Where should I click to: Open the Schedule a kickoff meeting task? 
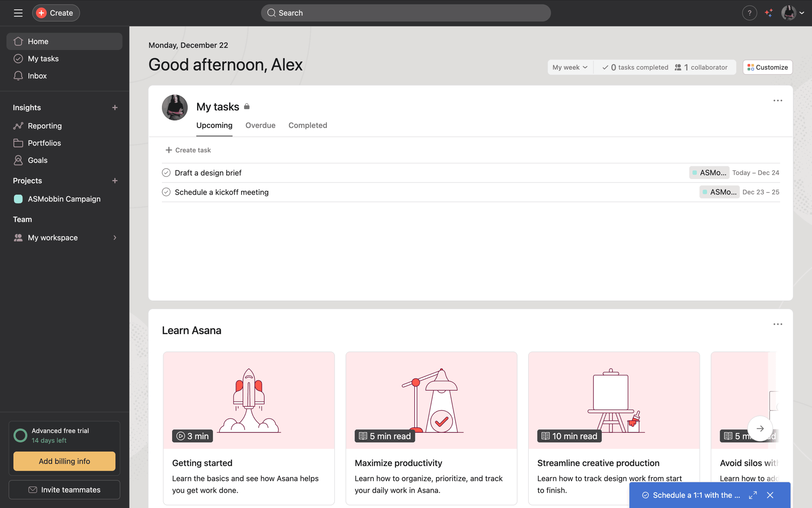point(222,192)
